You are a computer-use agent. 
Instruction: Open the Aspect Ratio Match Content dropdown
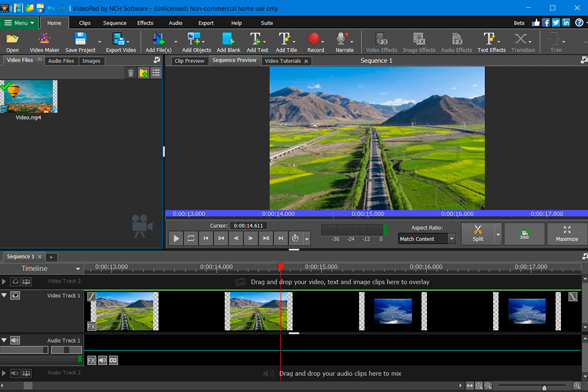click(x=426, y=239)
